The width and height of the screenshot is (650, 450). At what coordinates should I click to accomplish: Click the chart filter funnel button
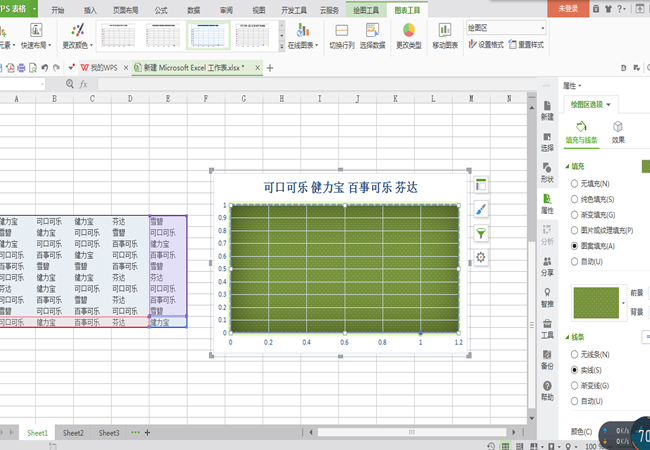(480, 234)
